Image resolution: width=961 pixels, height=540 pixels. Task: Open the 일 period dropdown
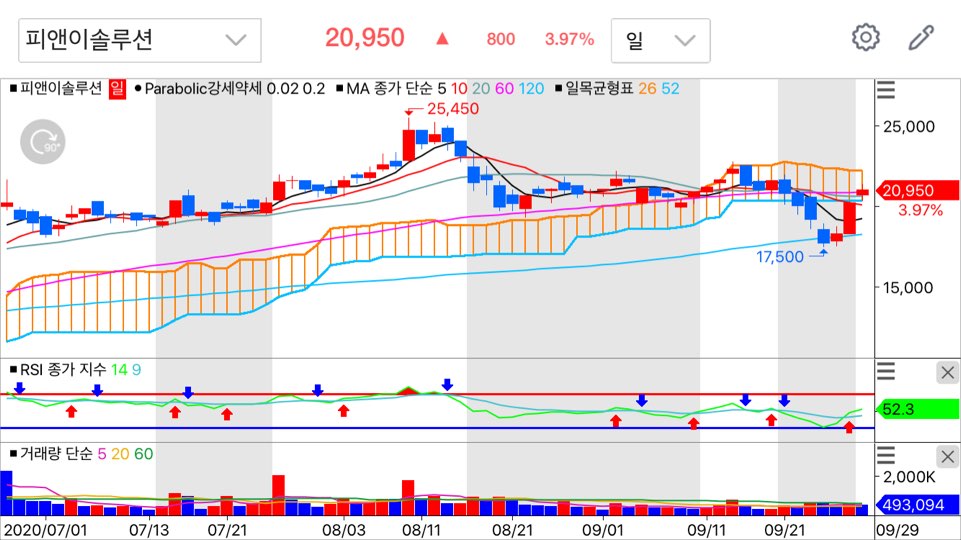[661, 40]
